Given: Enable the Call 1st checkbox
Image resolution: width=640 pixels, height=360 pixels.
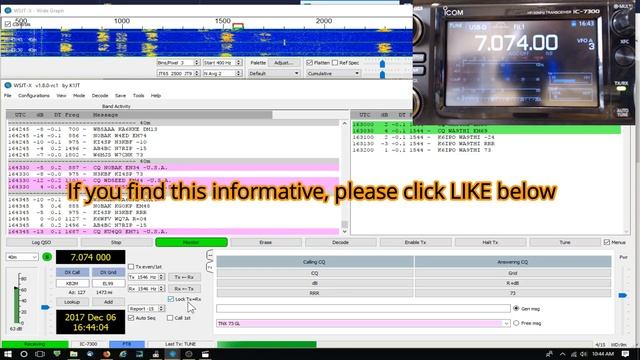Looking at the screenshot, I should (170, 318).
